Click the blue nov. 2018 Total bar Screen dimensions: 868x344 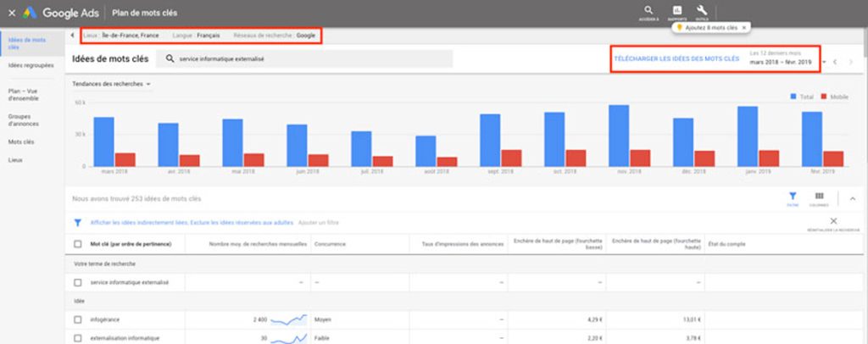coord(618,136)
